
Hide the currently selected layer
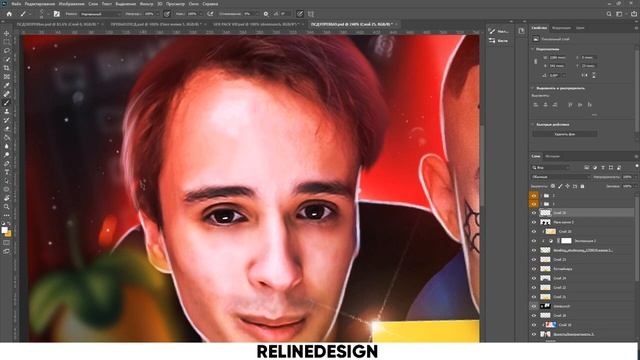[x=534, y=213]
